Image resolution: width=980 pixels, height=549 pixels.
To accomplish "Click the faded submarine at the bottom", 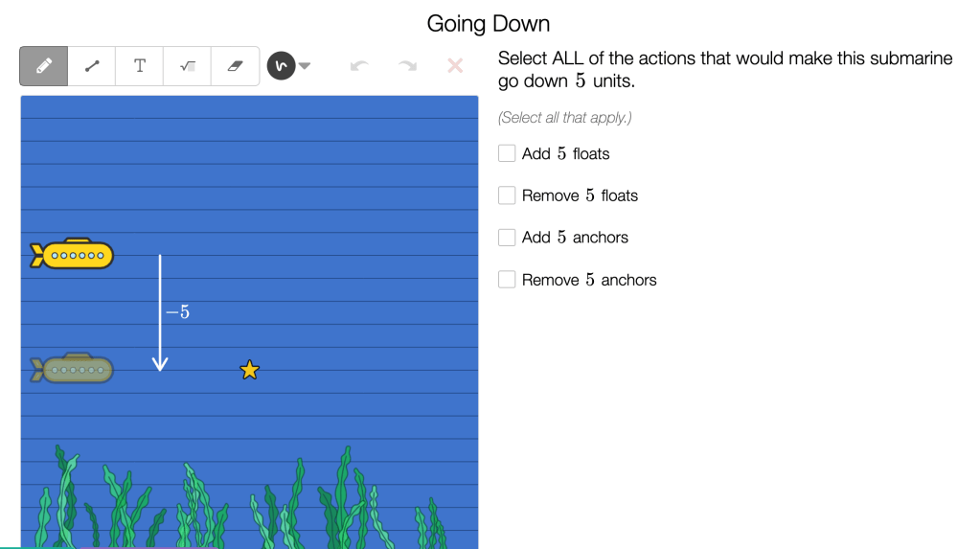I will coord(73,369).
